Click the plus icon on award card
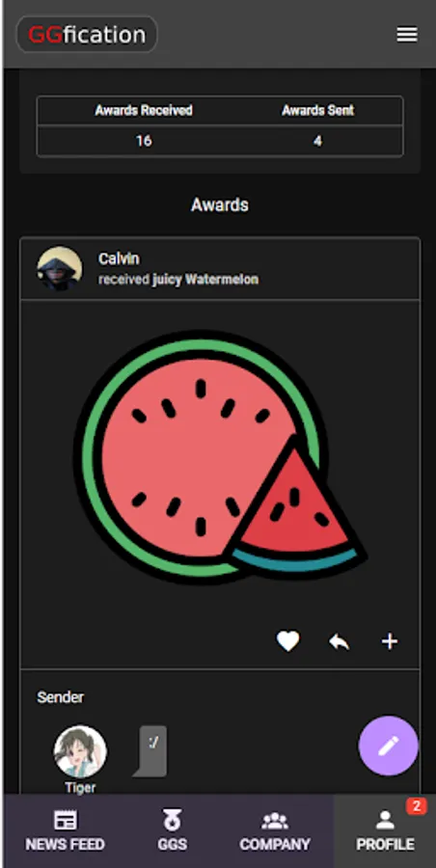This screenshot has width=436, height=868. coord(390,641)
